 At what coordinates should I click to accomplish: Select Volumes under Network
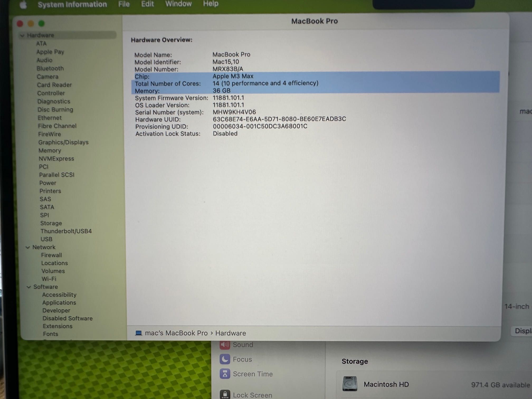tap(53, 271)
